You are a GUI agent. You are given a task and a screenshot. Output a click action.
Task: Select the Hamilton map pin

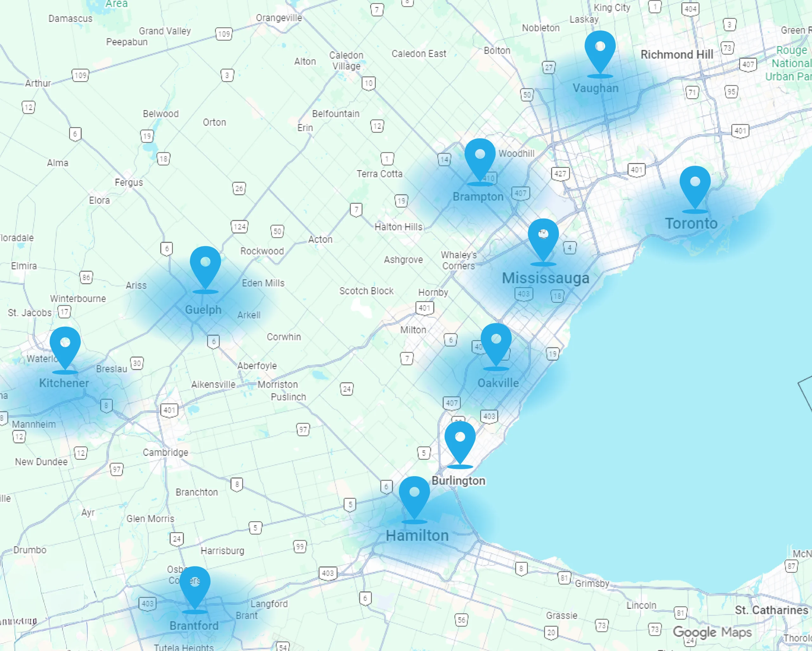coord(414,496)
